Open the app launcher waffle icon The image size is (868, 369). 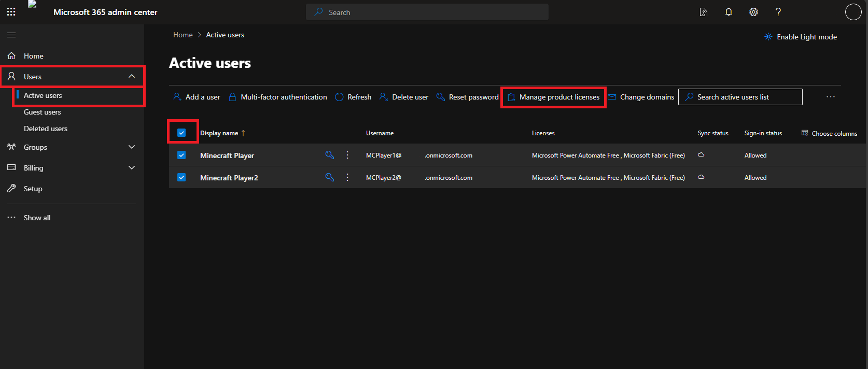pyautogui.click(x=11, y=12)
